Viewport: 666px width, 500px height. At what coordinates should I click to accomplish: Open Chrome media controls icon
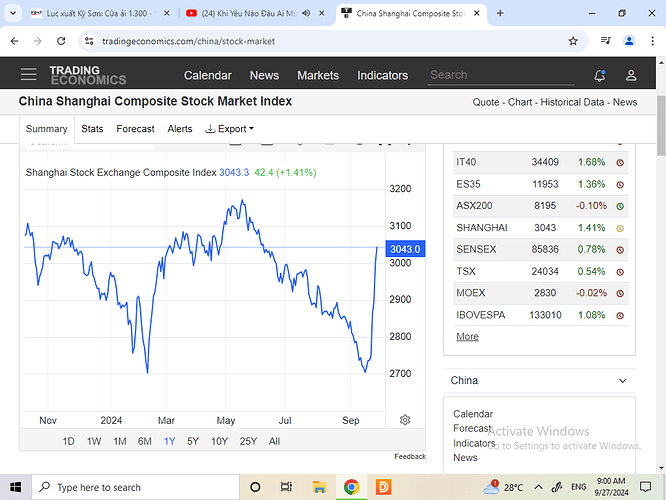pyautogui.click(x=606, y=41)
